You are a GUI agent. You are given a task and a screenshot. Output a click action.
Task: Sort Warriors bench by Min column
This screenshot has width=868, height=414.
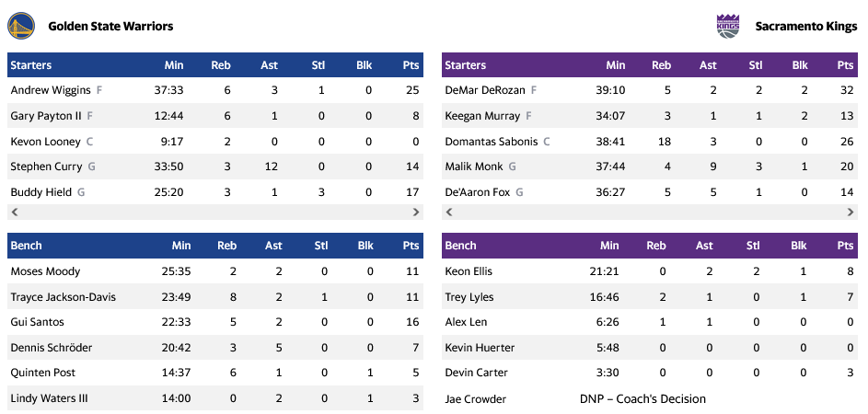tap(180, 246)
